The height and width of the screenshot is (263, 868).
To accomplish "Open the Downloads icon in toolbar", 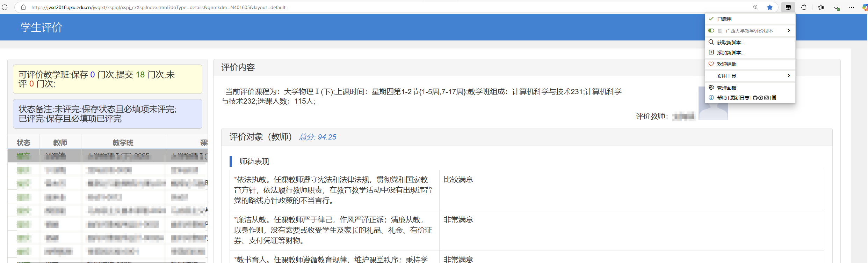I will (837, 7).
